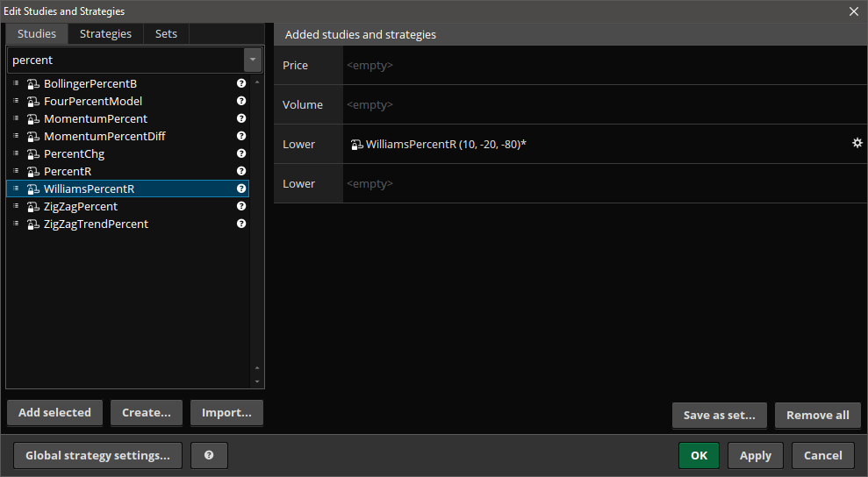Click Save as set... button
Image resolution: width=868 pixels, height=477 pixels.
719,416
